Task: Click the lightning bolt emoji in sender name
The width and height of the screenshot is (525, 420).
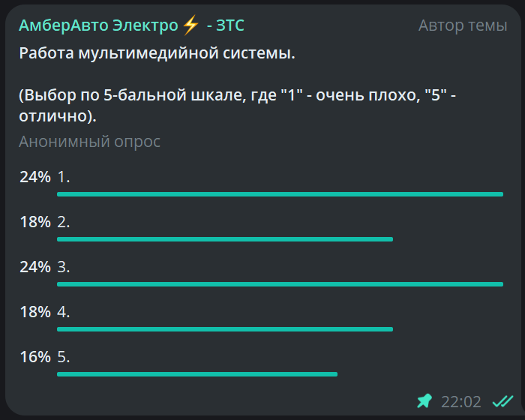Action: (x=191, y=25)
